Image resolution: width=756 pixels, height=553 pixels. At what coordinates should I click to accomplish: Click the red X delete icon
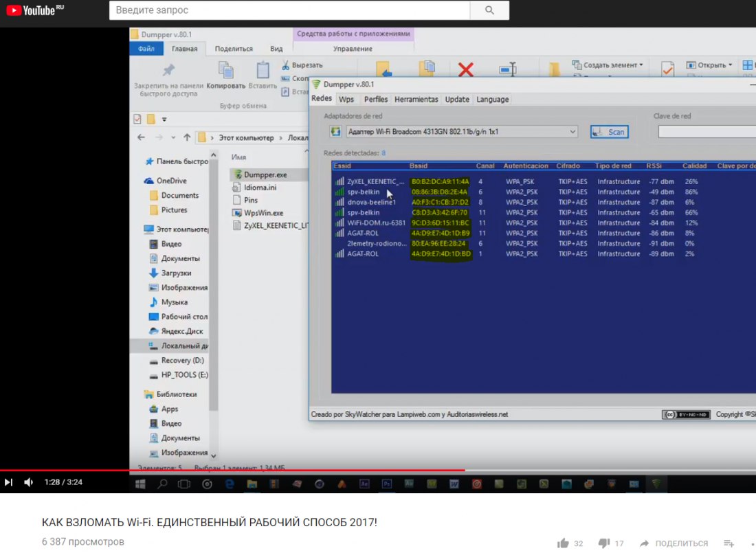click(x=466, y=69)
